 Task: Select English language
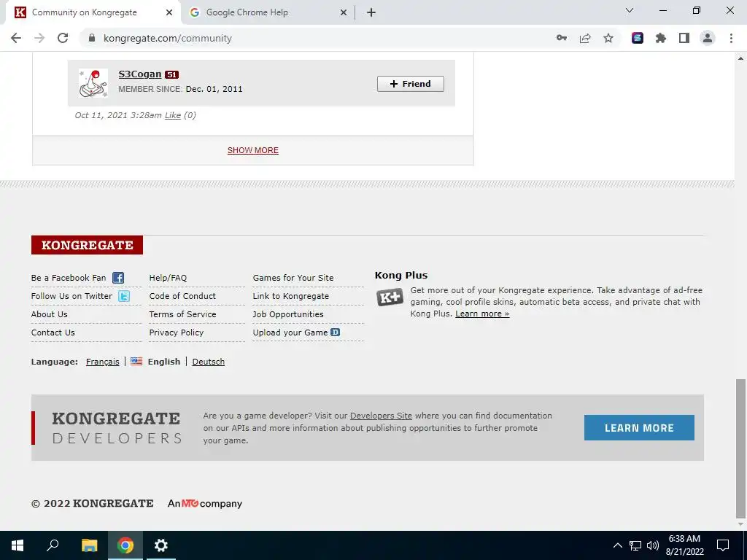pos(164,362)
